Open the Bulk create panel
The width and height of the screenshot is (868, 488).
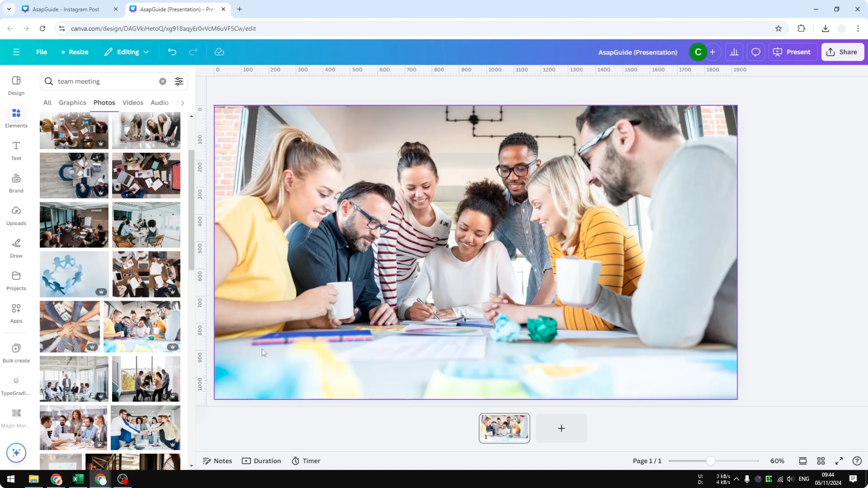[16, 353]
